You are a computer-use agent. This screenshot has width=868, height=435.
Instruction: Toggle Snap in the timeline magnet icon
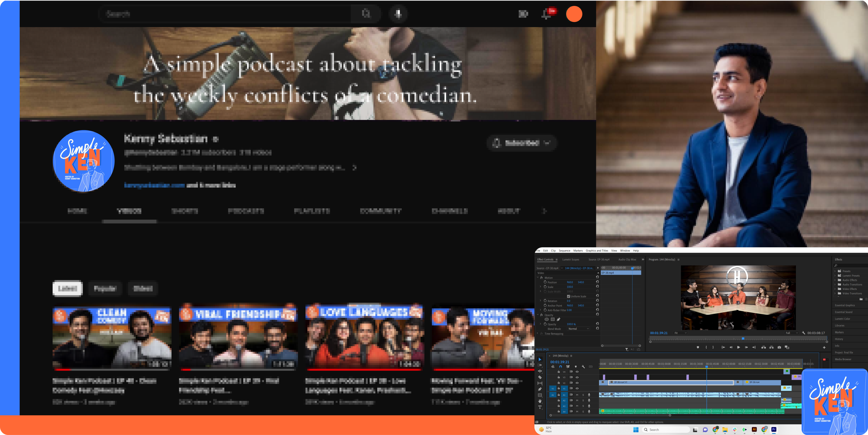click(560, 367)
